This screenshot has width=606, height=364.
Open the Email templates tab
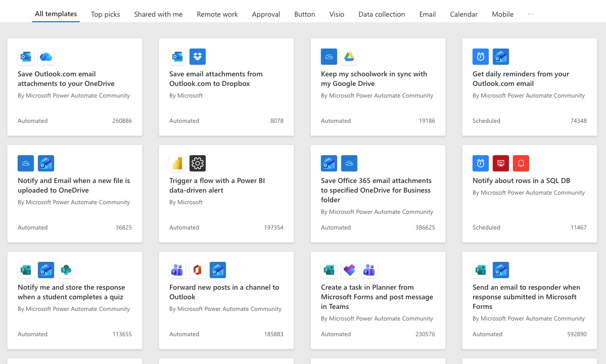coord(428,14)
